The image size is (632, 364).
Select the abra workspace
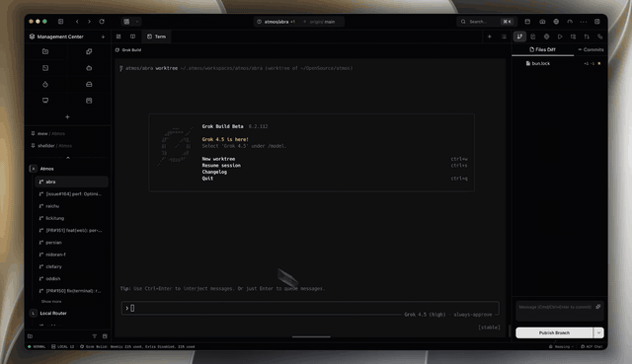pyautogui.click(x=72, y=182)
